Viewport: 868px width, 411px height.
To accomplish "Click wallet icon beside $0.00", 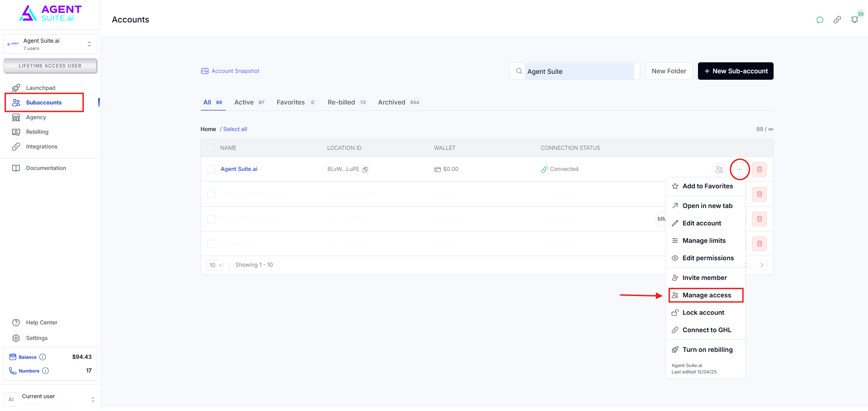I will pos(438,170).
